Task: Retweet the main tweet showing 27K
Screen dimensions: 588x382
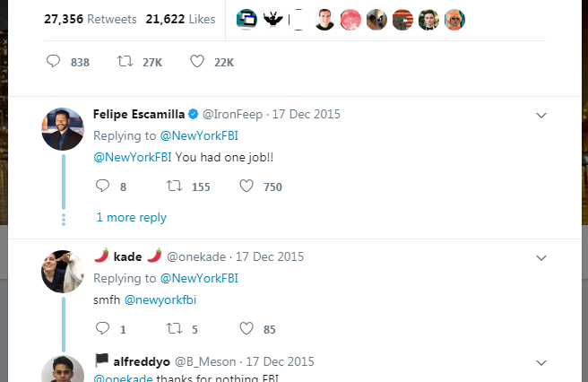Action: pos(127,62)
